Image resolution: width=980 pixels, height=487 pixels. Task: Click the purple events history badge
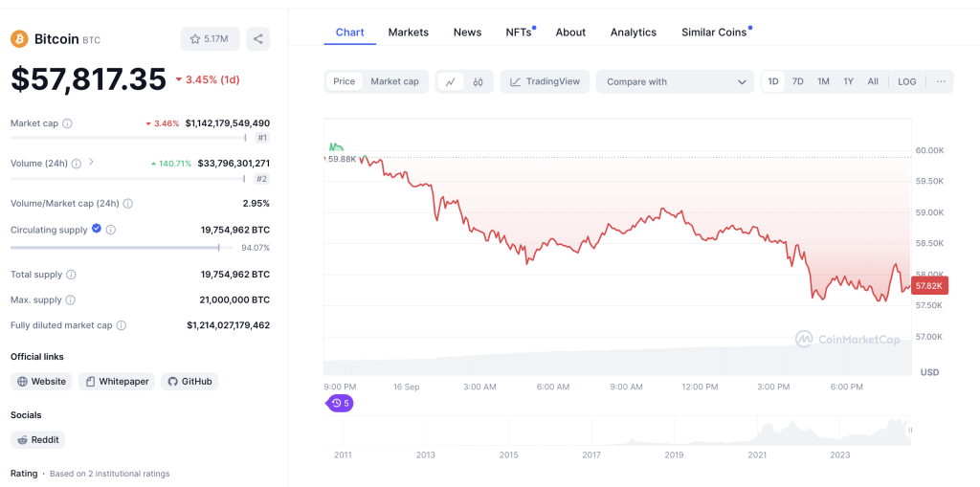tap(340, 403)
